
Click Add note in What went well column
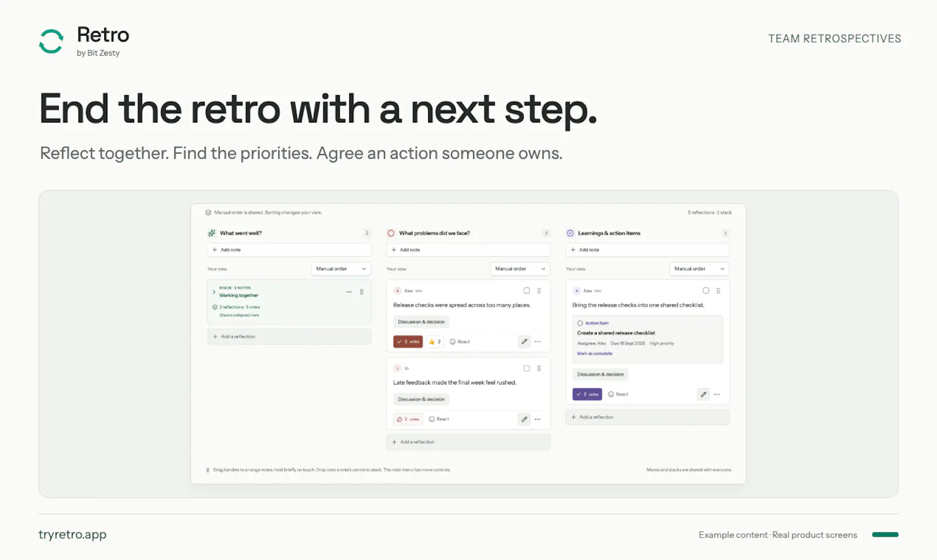click(x=289, y=250)
